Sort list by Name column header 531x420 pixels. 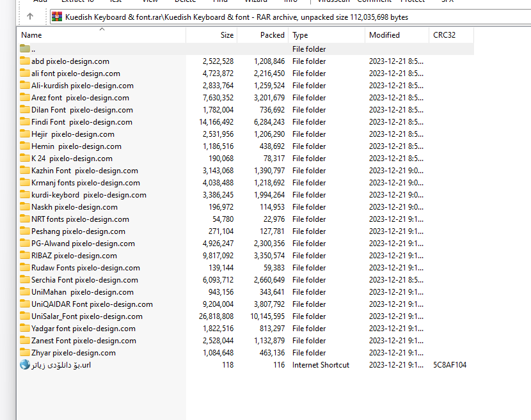(101, 35)
